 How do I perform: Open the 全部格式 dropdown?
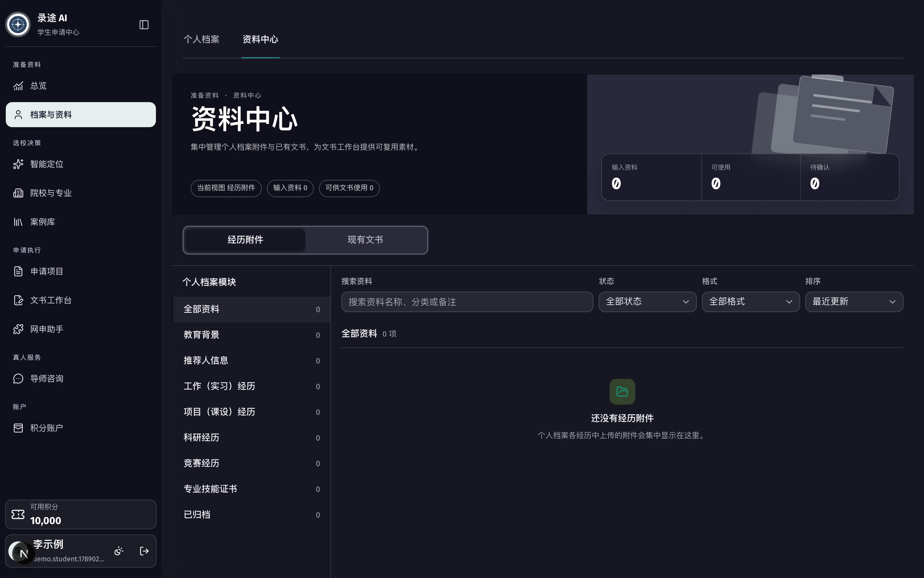click(750, 302)
